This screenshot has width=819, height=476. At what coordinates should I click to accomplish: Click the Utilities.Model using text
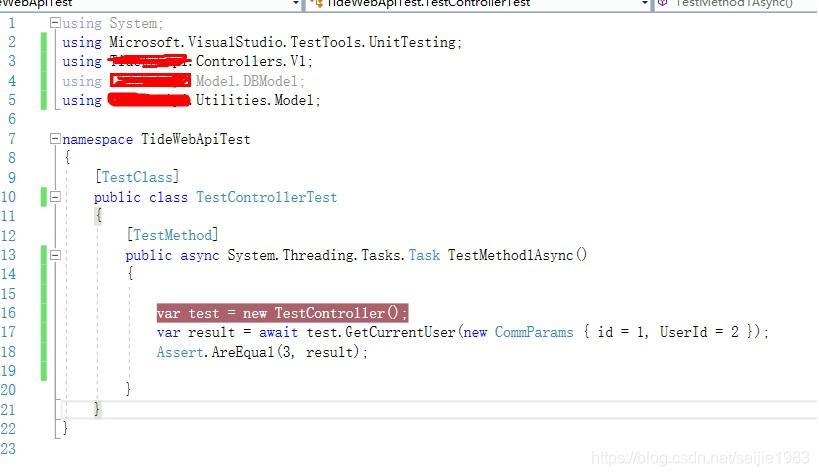258,100
